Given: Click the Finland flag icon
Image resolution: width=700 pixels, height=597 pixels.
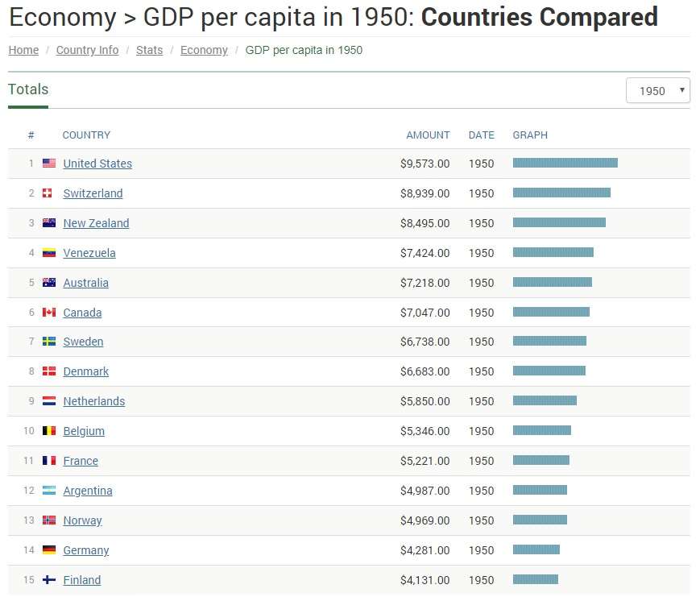Looking at the screenshot, I should point(49,580).
